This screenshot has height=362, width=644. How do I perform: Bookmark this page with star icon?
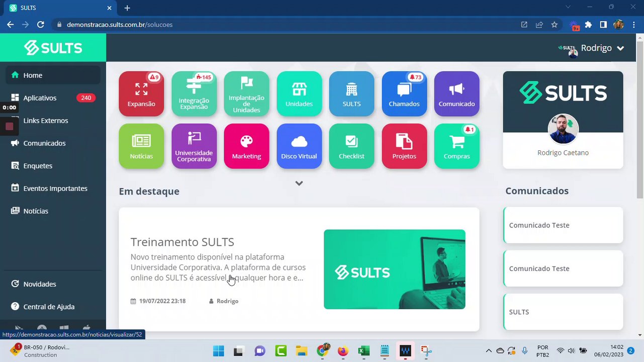(555, 25)
